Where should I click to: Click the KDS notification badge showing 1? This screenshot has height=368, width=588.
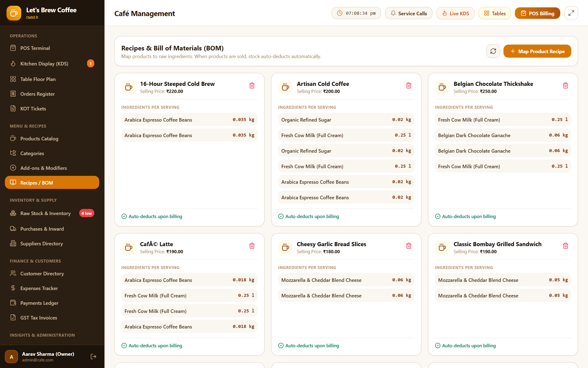91,64
